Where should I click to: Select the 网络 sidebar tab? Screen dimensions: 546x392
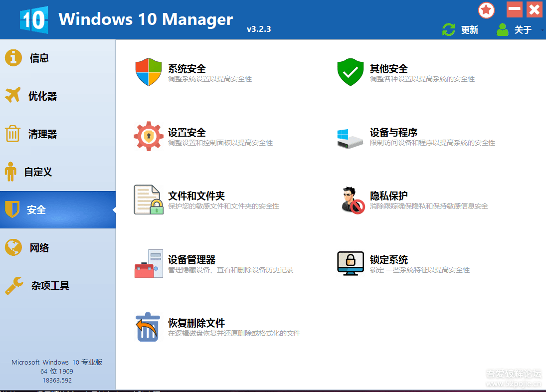[58, 247]
